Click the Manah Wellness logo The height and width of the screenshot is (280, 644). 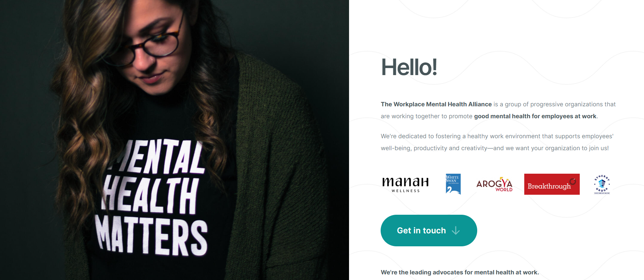[x=406, y=184]
